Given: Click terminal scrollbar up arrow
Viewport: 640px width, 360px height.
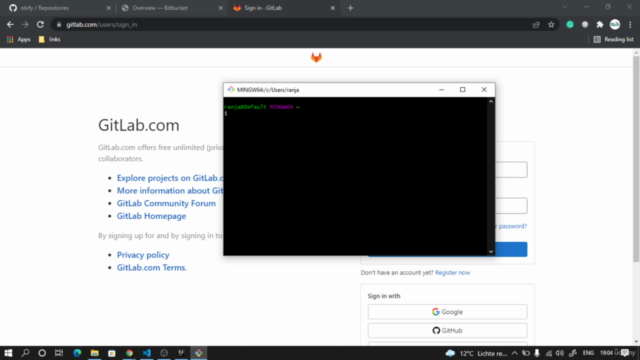Looking at the screenshot, I should 491,101.
